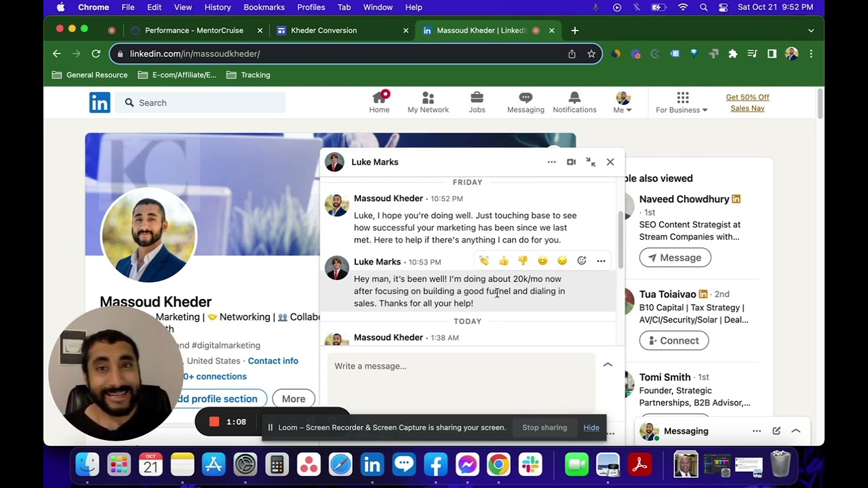Open the emoji reaction picker
The height and width of the screenshot is (488, 868).
(582, 261)
